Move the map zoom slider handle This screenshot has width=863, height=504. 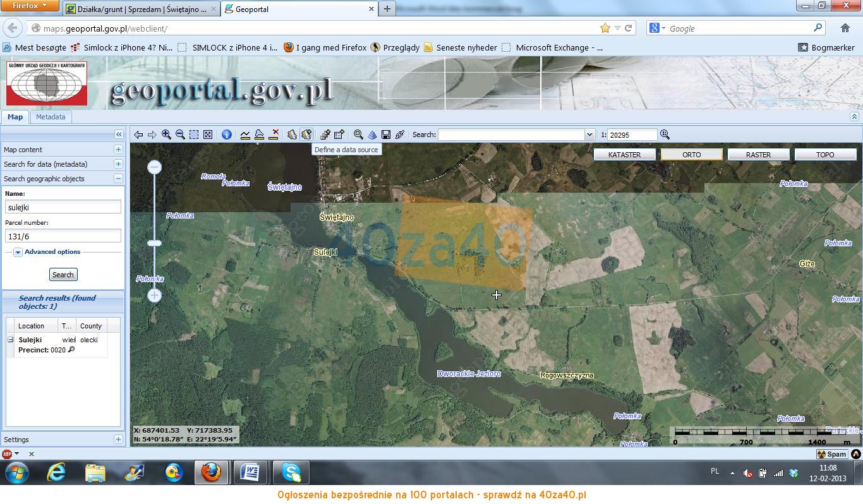click(154, 243)
